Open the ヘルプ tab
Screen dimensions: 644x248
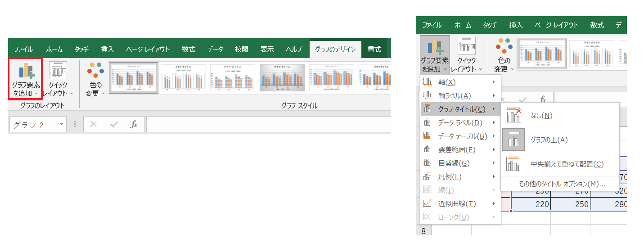[294, 50]
